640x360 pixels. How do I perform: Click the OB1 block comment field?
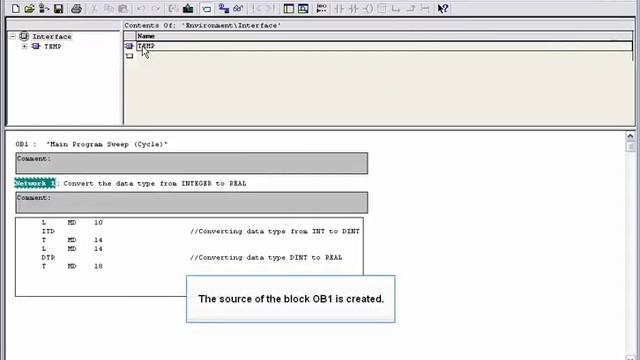click(x=191, y=163)
